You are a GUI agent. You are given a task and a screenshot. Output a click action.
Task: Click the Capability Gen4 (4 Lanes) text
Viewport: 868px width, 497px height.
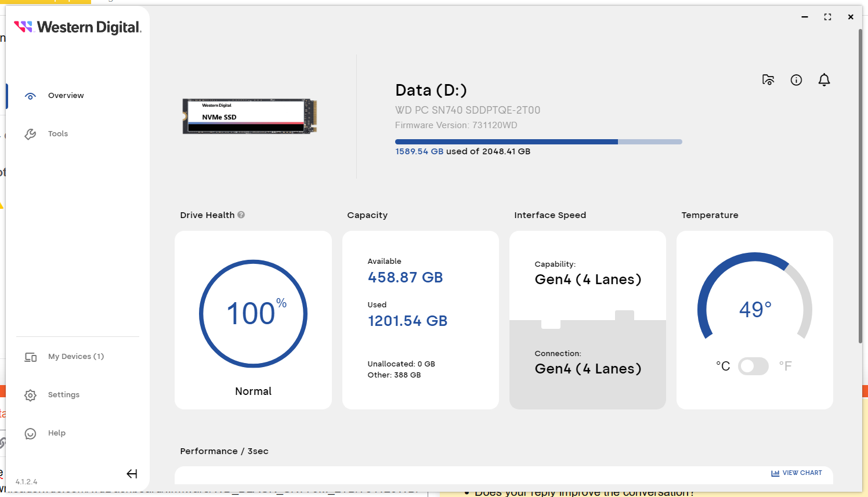[588, 280]
